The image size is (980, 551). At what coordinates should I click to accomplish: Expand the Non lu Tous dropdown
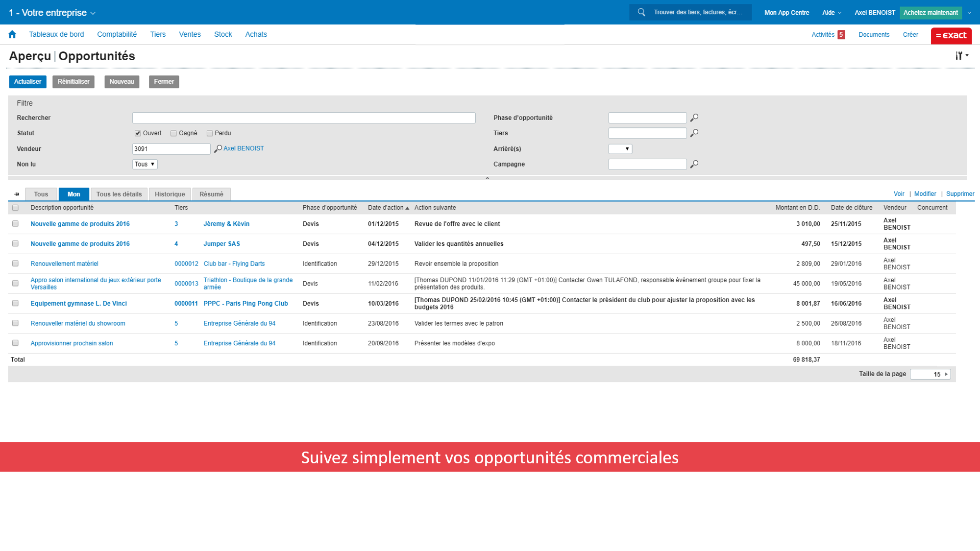[144, 164]
